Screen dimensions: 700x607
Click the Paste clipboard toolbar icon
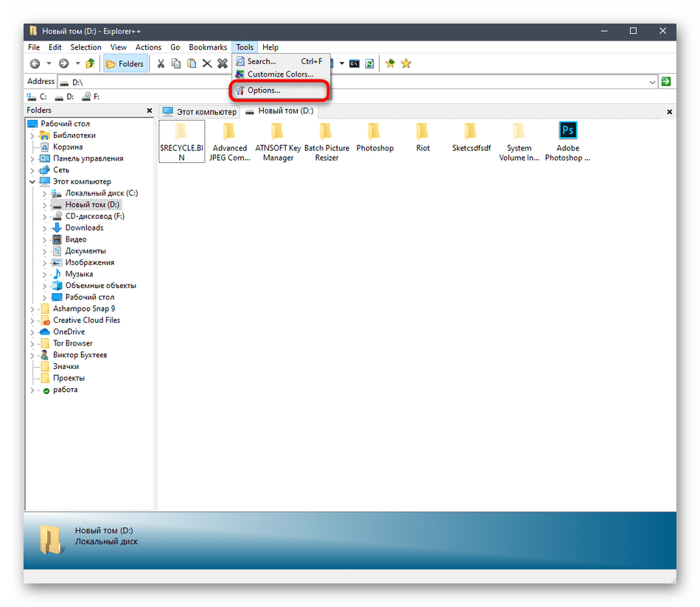pyautogui.click(x=192, y=64)
